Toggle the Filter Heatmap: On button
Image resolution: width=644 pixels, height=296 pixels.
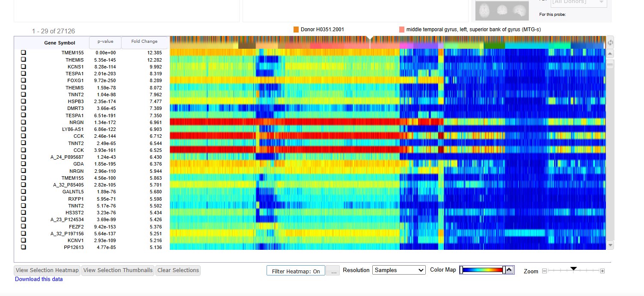tap(296, 271)
